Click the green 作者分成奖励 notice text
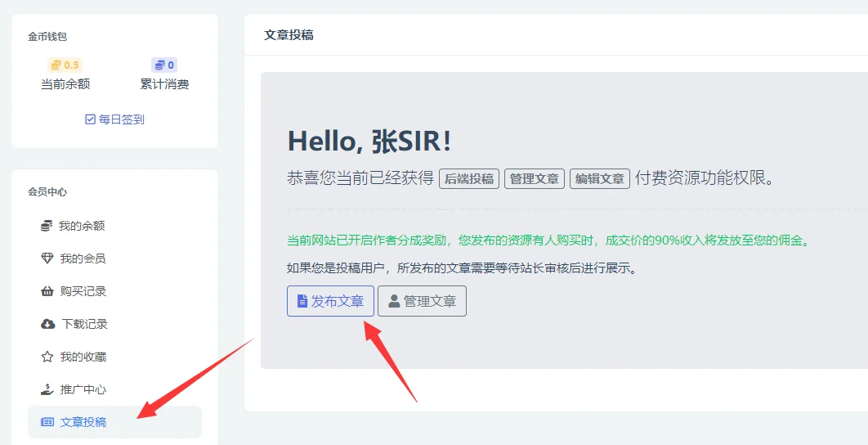The height and width of the screenshot is (445, 868). point(548,241)
